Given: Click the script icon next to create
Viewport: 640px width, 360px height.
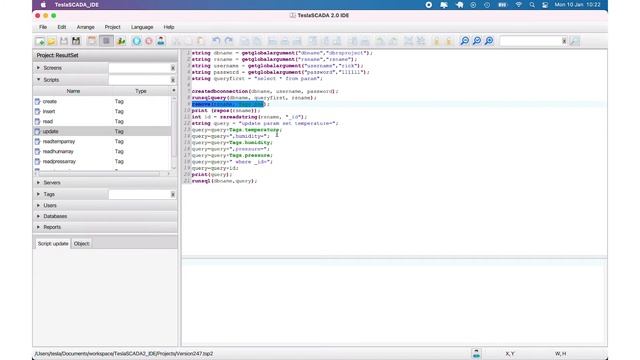Looking at the screenshot, I should [x=38, y=101].
